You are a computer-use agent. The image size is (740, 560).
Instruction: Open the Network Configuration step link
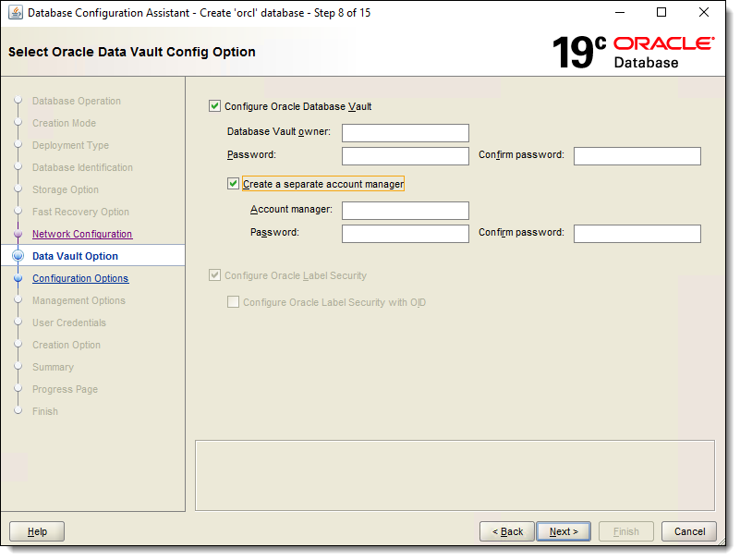(x=82, y=234)
